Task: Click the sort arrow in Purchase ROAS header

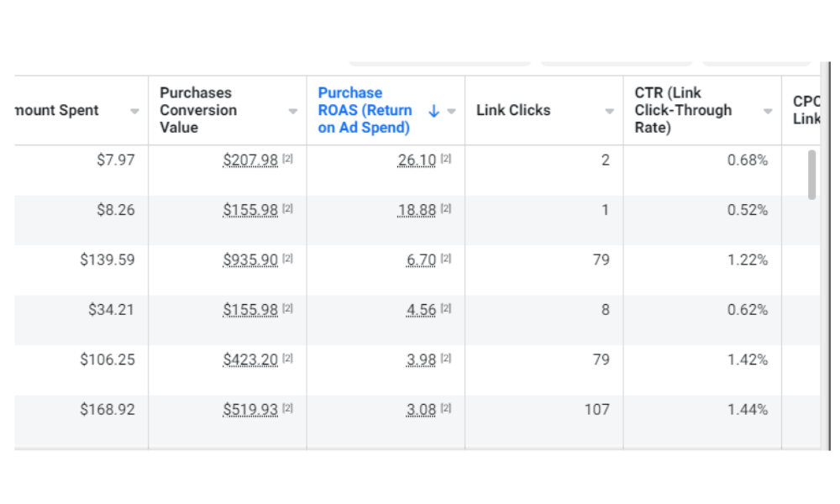Action: (x=433, y=111)
